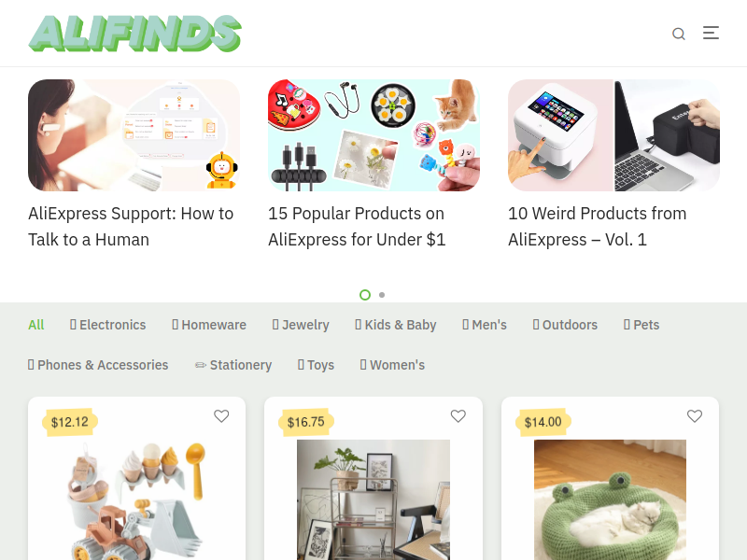Go to first carousel slide dot
Viewport: 747px width, 560px height.
365,295
